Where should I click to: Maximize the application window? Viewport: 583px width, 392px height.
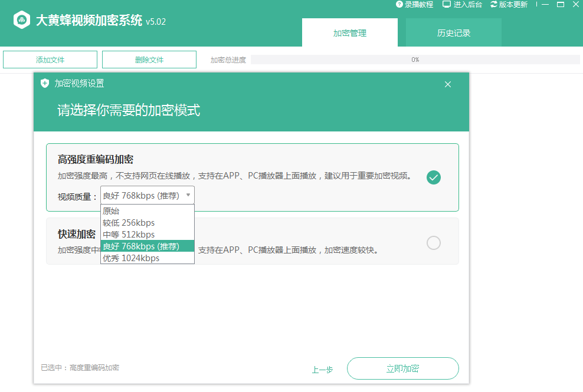[x=561, y=5]
